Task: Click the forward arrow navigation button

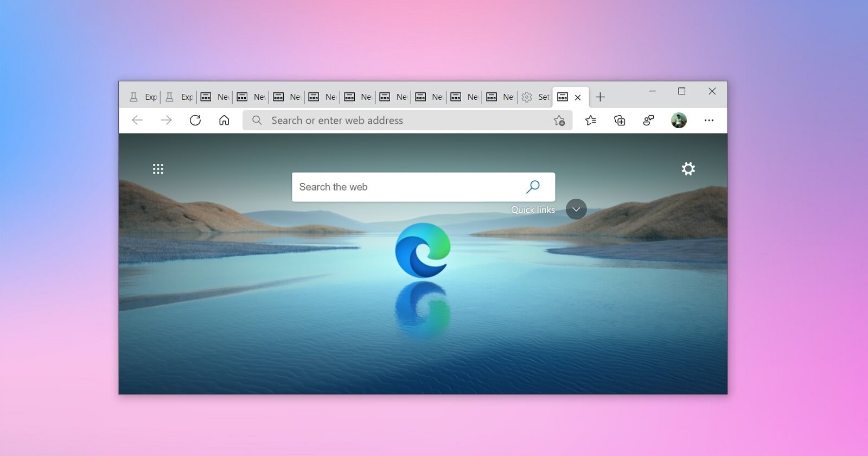Action: click(x=166, y=121)
